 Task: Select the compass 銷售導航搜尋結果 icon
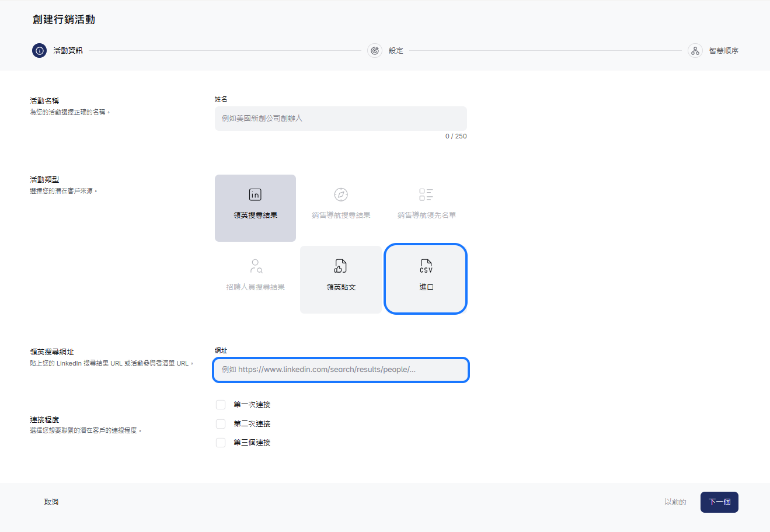[x=341, y=195]
